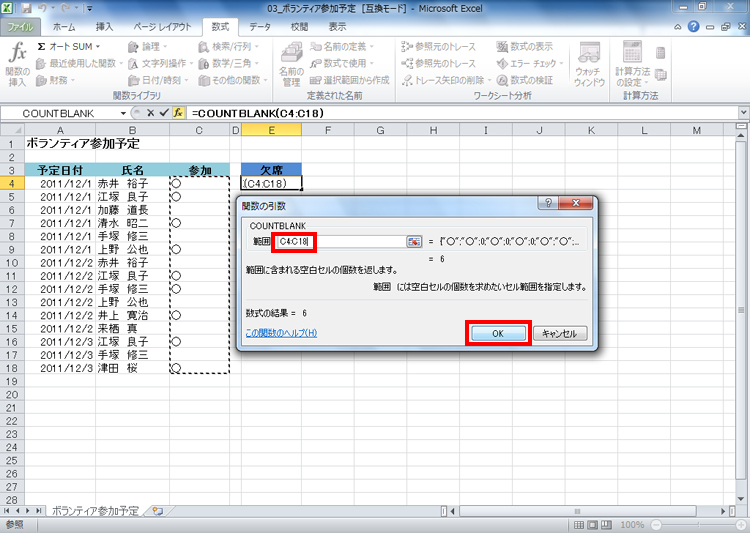Switch to the Home (ホーム) tab
This screenshot has height=533, width=750.
(64, 27)
